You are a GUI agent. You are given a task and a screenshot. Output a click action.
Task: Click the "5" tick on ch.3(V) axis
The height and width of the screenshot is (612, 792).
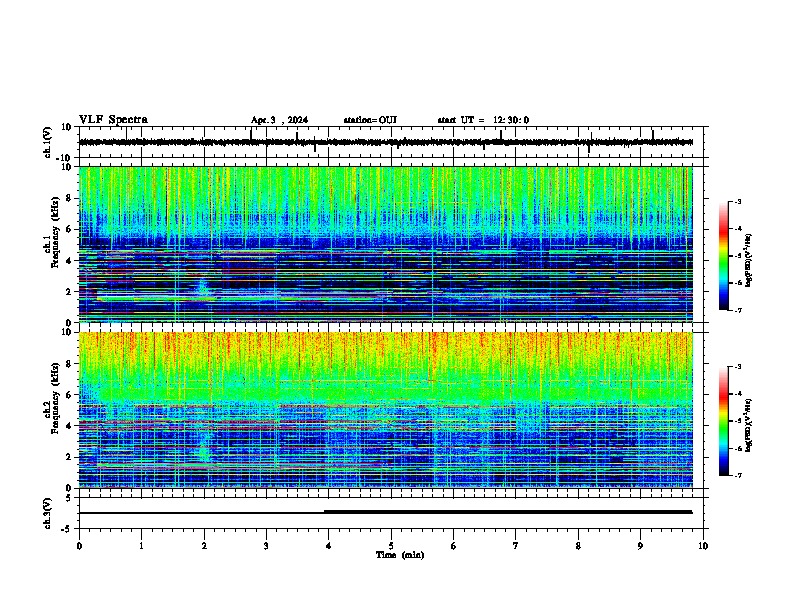pyautogui.click(x=69, y=498)
